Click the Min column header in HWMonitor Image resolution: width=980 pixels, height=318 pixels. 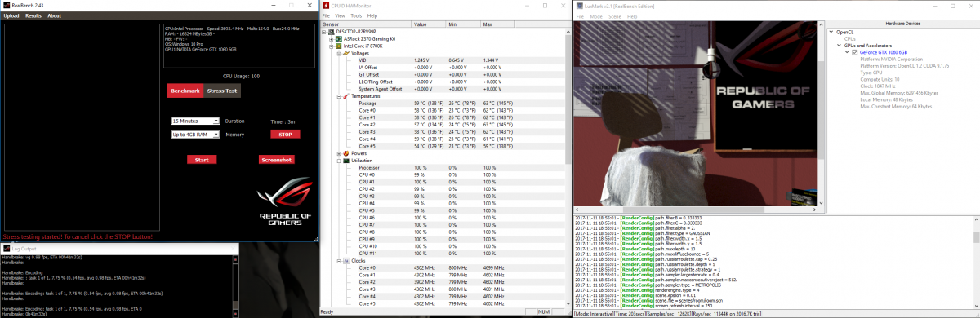coord(464,24)
